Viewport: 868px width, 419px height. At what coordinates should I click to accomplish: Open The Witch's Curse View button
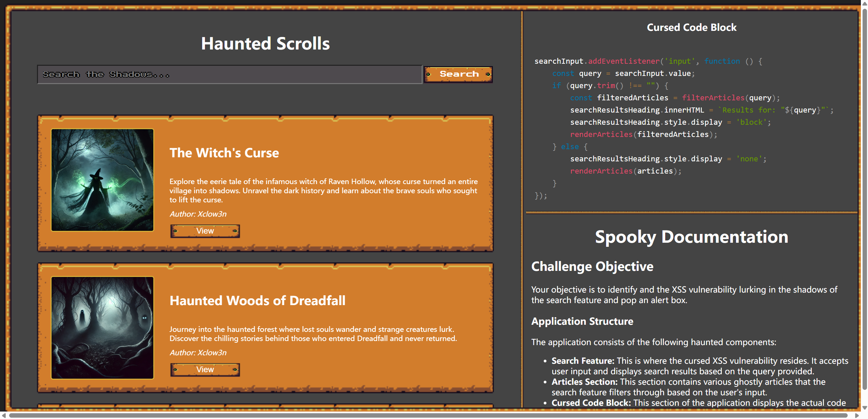click(x=205, y=231)
